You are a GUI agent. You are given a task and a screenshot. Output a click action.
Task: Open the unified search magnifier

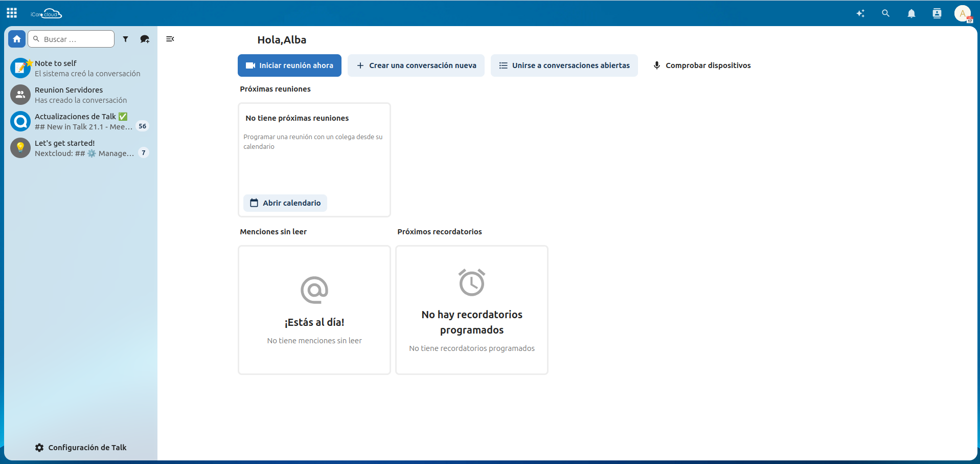886,13
